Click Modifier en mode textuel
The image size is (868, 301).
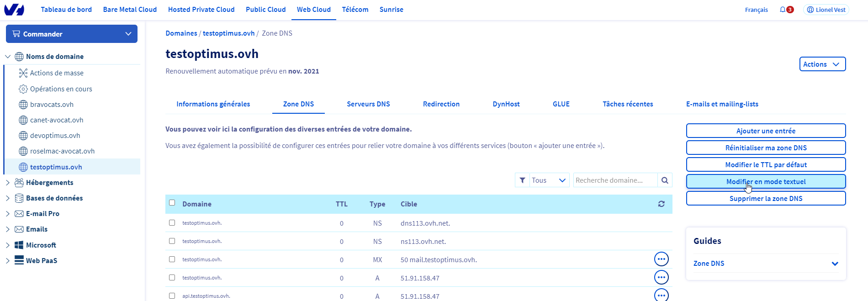tap(766, 181)
